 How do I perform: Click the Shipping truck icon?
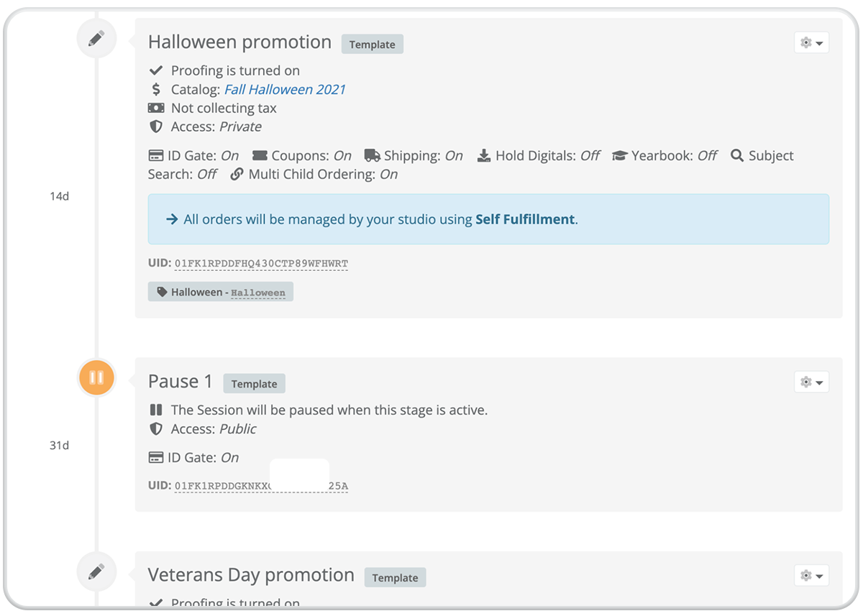[372, 155]
